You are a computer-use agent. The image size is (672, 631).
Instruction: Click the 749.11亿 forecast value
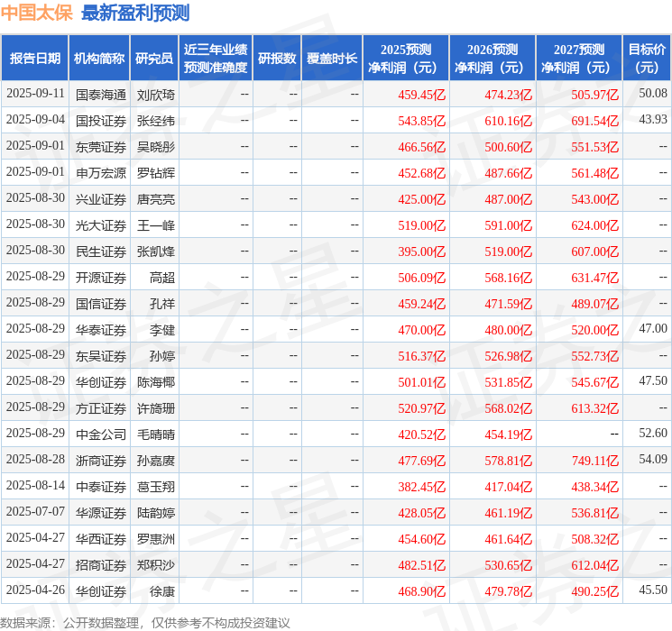point(594,461)
